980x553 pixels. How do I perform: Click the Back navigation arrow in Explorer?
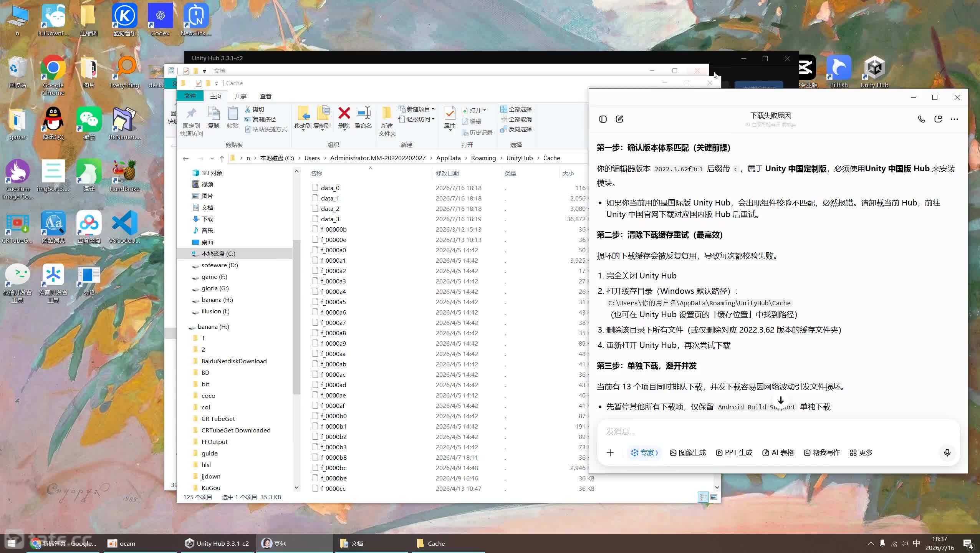click(x=186, y=158)
